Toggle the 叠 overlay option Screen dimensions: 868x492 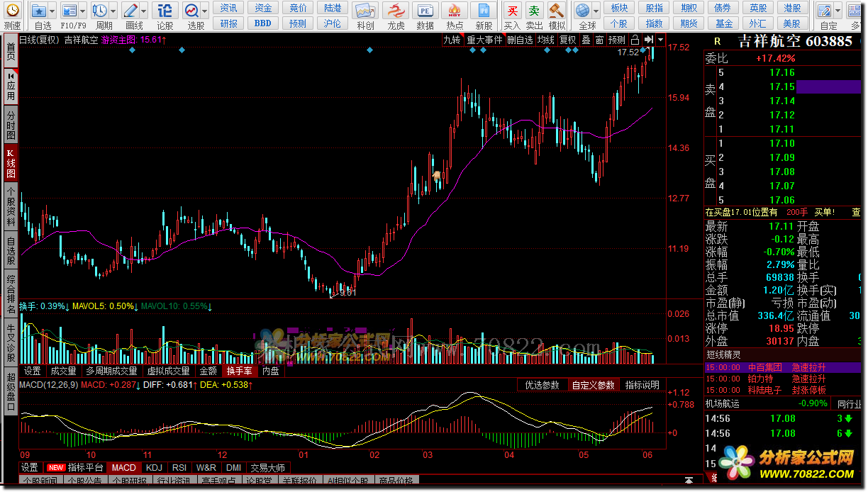pyautogui.click(x=586, y=40)
